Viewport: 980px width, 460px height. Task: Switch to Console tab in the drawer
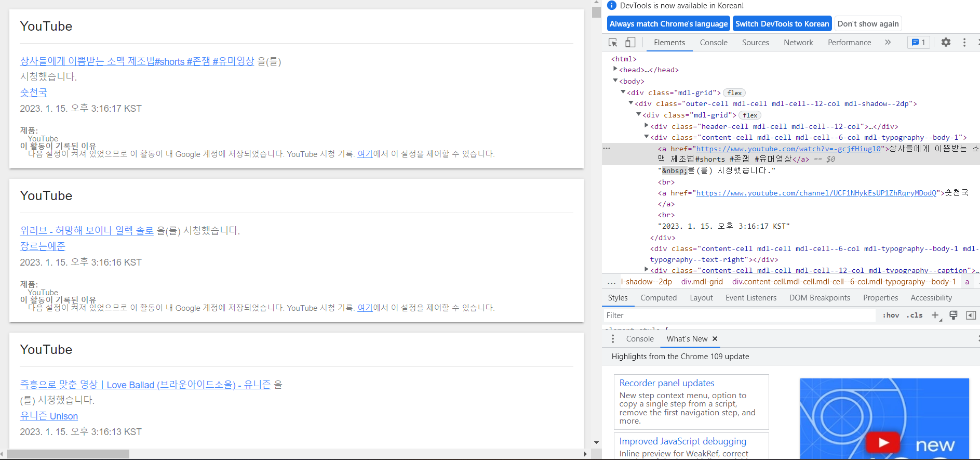click(x=640, y=339)
